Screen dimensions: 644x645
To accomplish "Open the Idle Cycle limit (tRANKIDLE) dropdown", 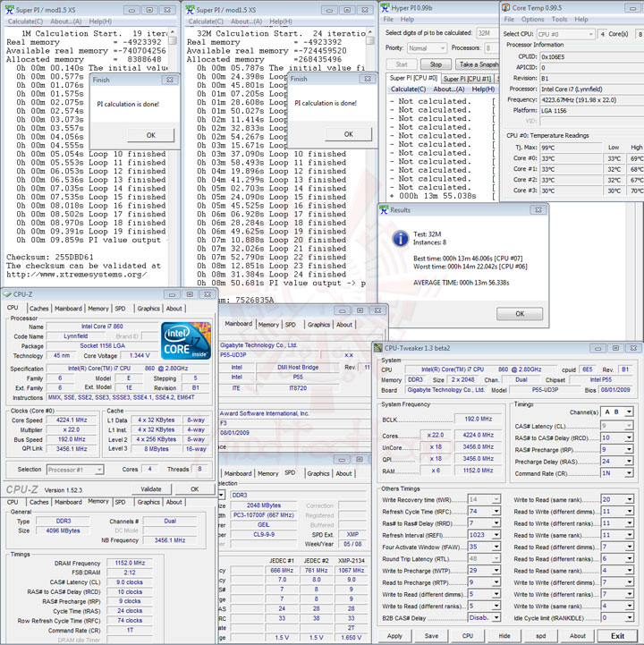I will click(629, 617).
